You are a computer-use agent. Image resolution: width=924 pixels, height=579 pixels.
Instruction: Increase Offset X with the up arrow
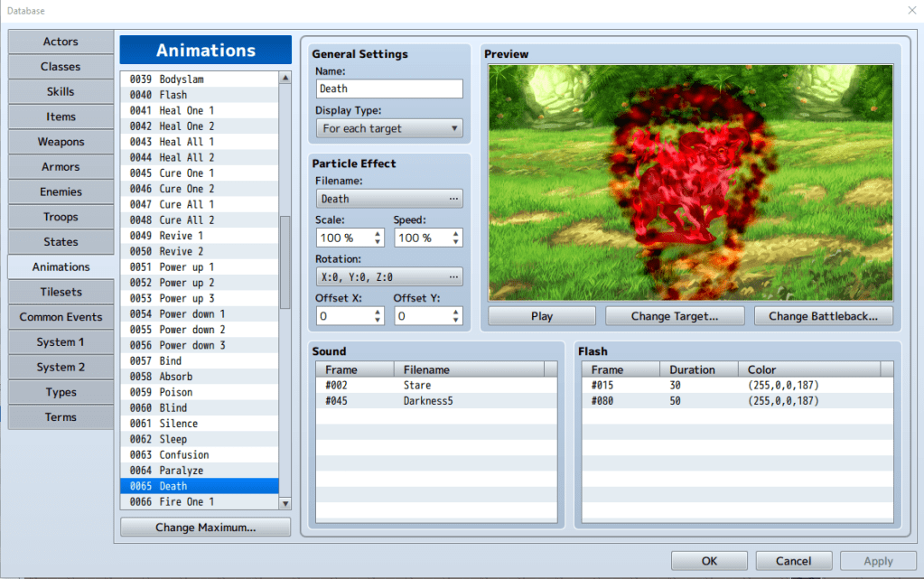[378, 312]
